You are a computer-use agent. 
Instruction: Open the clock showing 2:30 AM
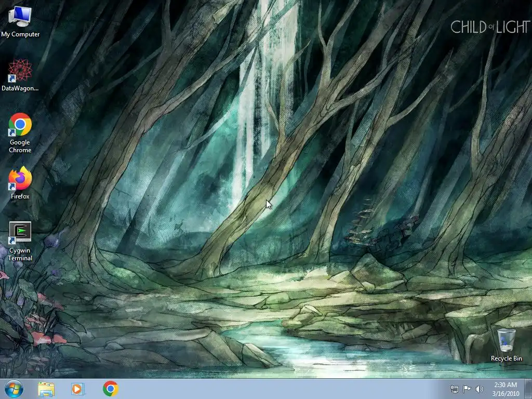[x=506, y=385]
